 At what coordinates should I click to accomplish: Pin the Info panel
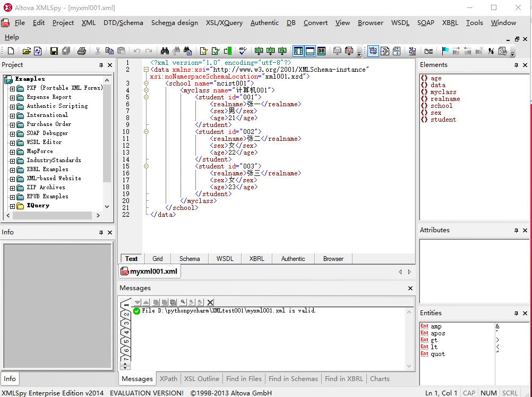click(101, 232)
